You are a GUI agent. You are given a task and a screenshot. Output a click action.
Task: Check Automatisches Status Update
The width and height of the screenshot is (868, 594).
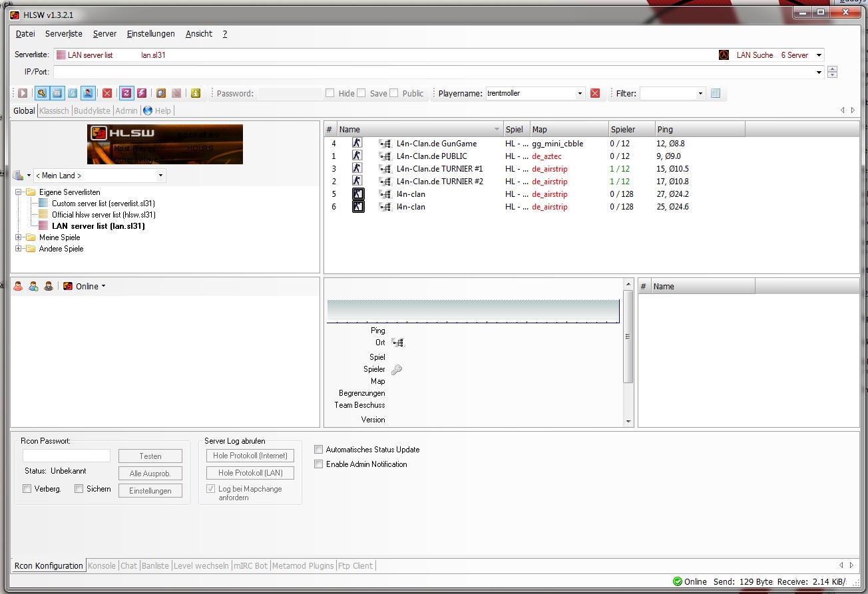319,450
